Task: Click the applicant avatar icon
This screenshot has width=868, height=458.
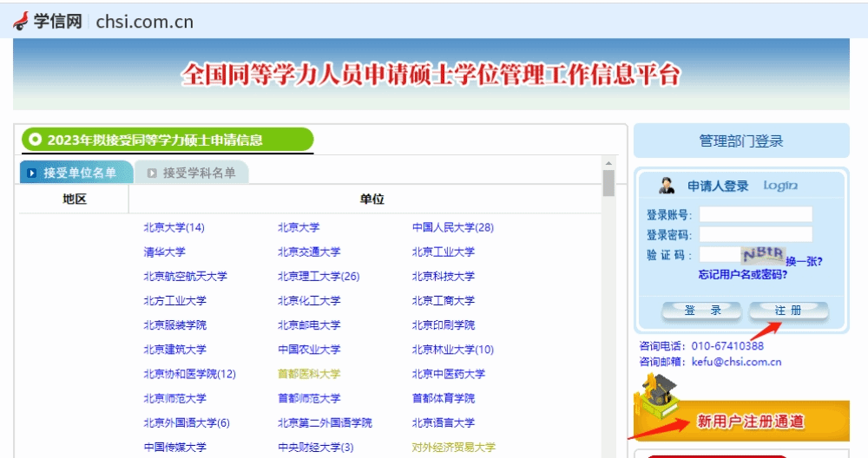Action: click(x=667, y=186)
